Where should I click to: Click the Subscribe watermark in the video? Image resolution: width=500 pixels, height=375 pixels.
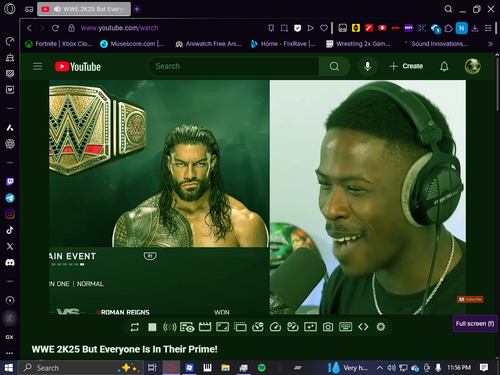point(470,299)
